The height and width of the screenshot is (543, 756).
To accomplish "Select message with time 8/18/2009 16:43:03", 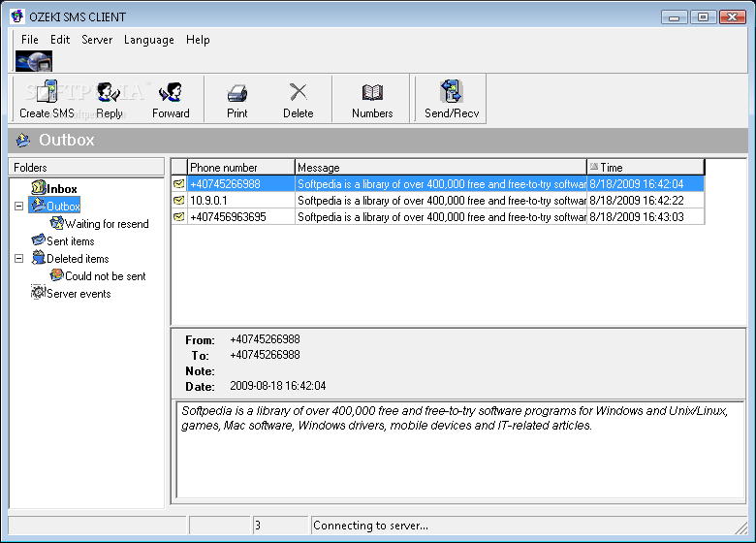I will point(646,216).
